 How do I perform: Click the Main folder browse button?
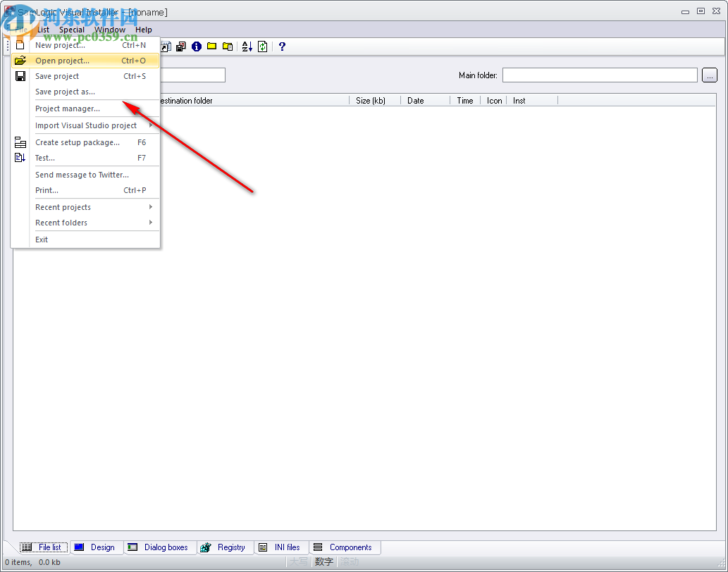pyautogui.click(x=710, y=75)
